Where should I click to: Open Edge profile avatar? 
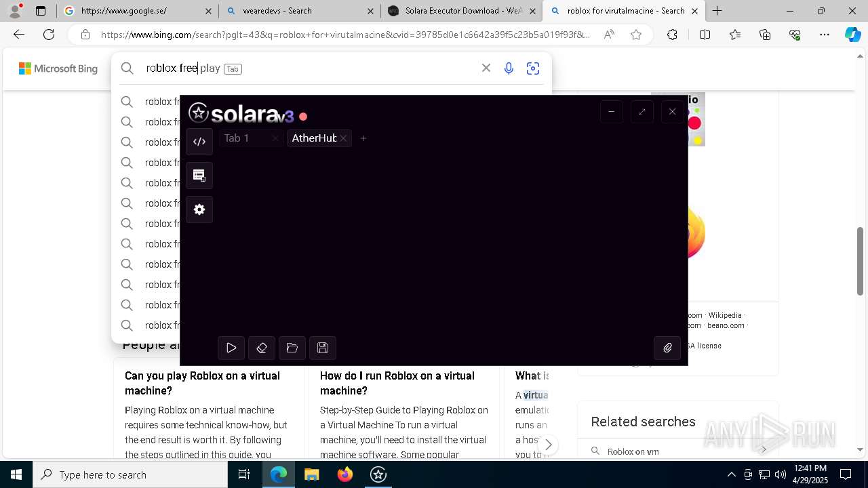coord(14,11)
